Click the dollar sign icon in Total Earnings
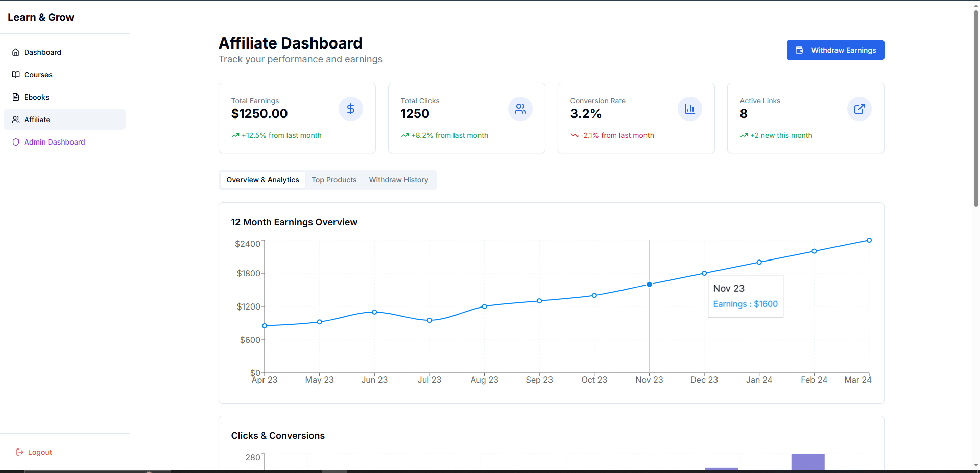The image size is (980, 473). click(350, 109)
